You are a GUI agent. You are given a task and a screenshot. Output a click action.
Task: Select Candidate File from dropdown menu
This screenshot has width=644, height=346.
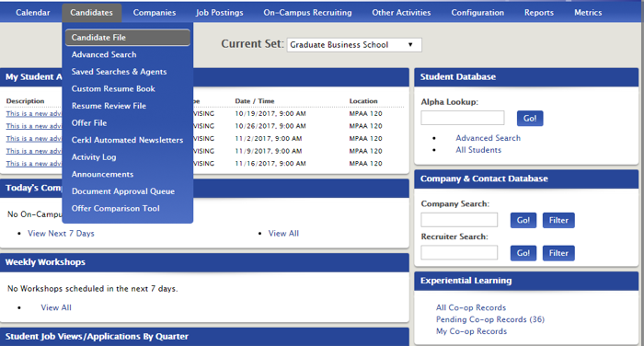pos(128,38)
